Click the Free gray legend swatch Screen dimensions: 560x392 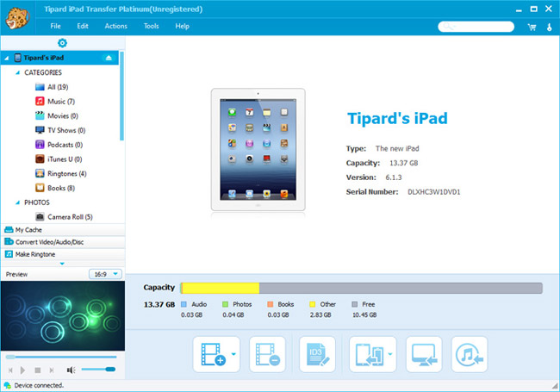point(355,304)
